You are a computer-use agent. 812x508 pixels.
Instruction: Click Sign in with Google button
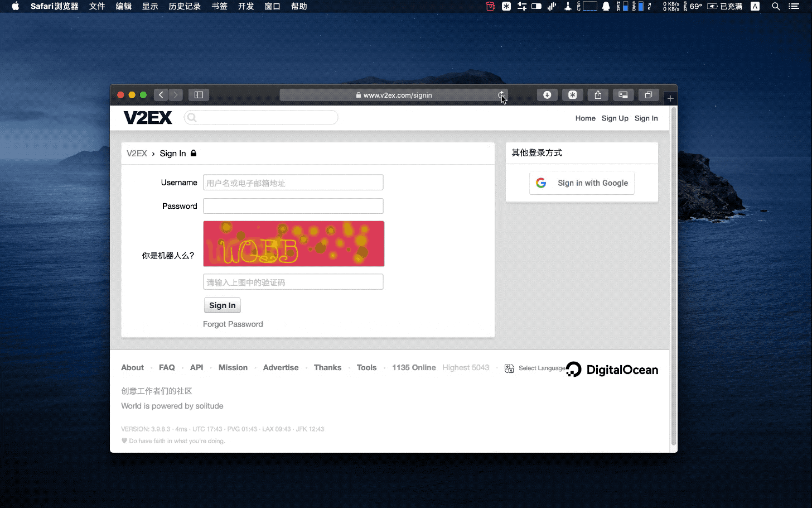coord(582,183)
